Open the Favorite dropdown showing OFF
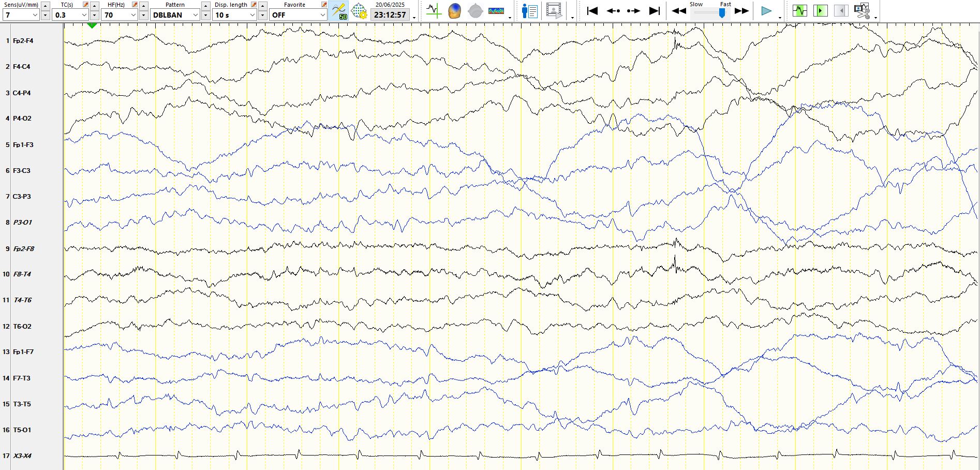 [x=298, y=15]
